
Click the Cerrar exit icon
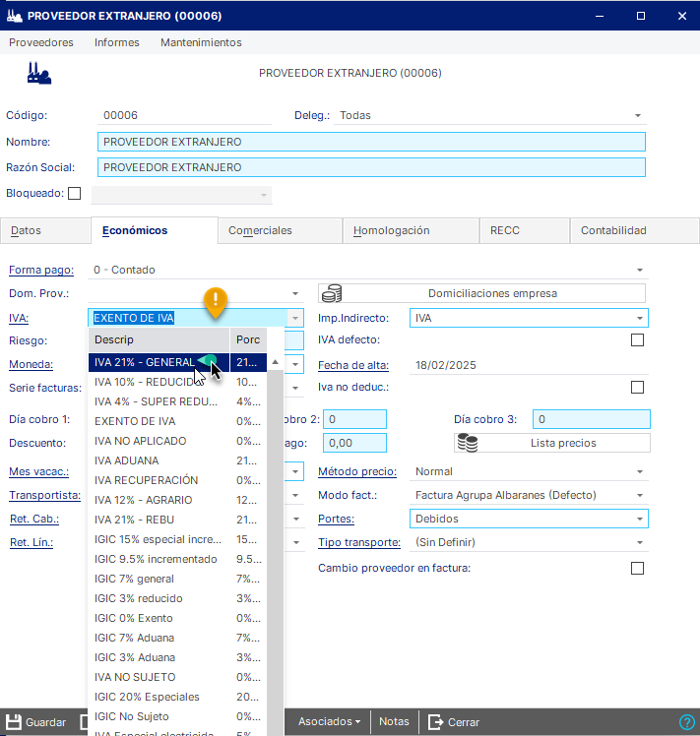pyautogui.click(x=435, y=722)
